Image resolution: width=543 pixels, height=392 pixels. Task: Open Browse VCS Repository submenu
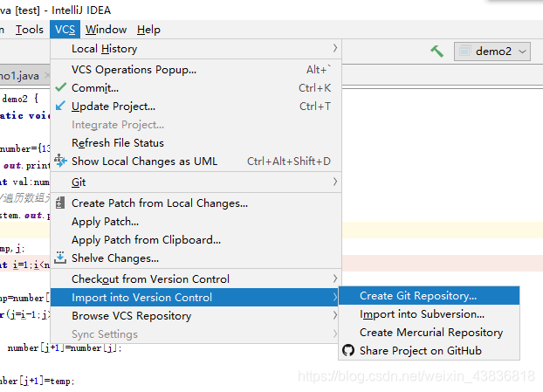click(196, 315)
